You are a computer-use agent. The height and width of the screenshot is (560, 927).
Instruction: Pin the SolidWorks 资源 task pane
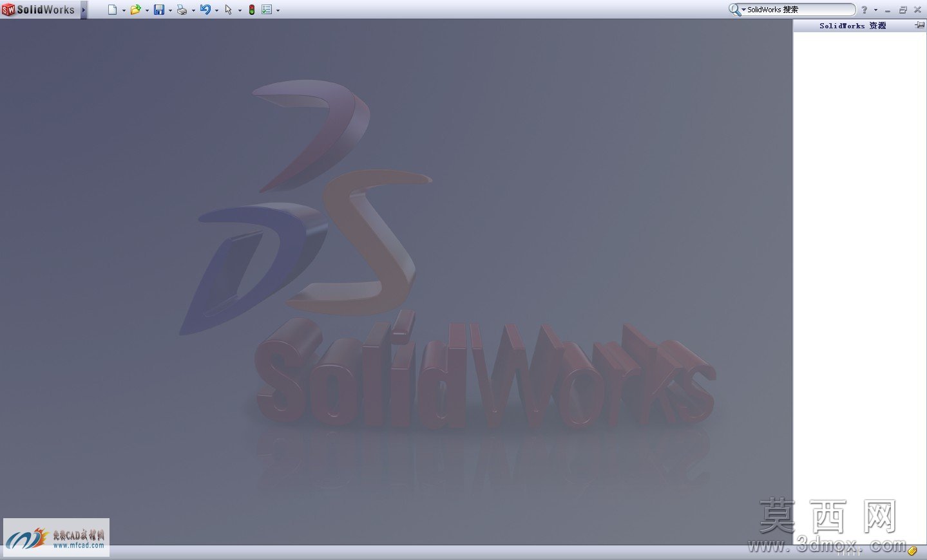pos(919,25)
